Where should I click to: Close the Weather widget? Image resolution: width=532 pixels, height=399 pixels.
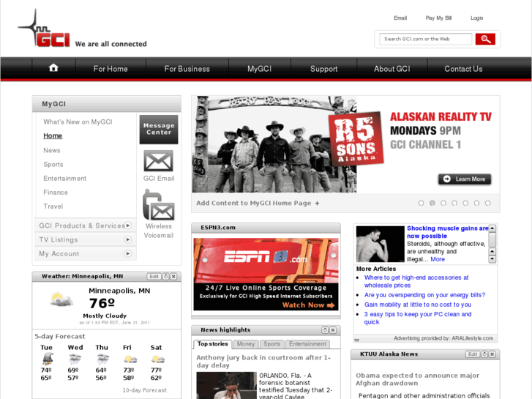(173, 277)
